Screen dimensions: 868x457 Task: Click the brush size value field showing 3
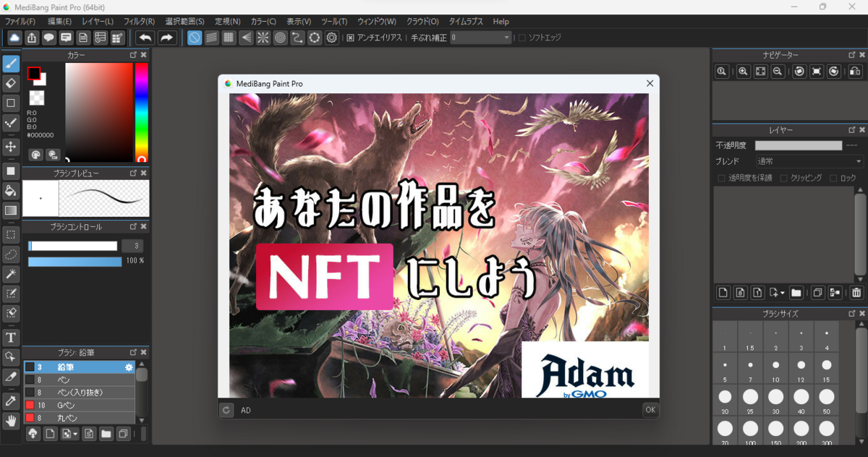point(132,246)
